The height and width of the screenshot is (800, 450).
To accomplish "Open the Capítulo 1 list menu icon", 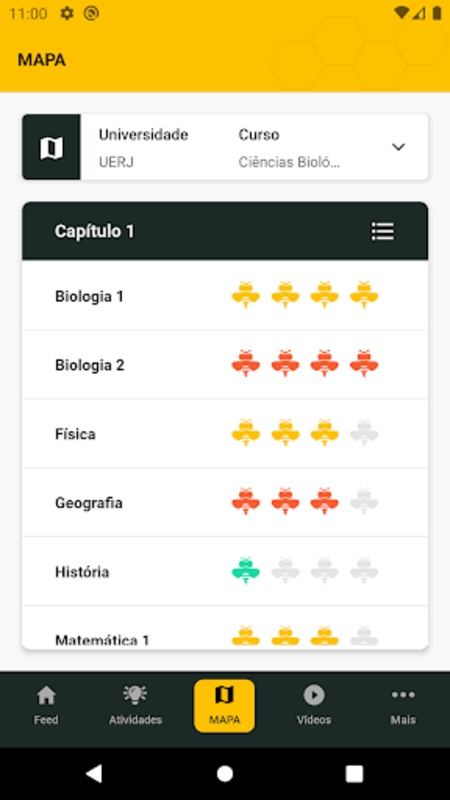I will [382, 231].
